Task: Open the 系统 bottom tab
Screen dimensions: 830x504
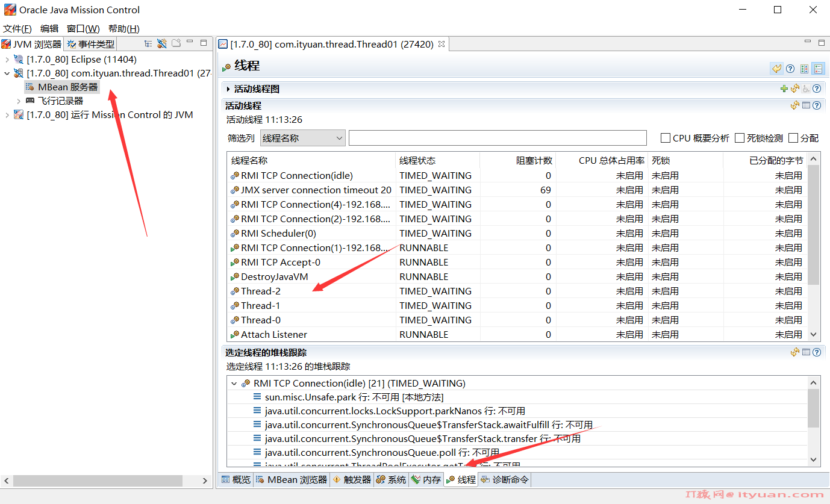Action: [x=390, y=480]
